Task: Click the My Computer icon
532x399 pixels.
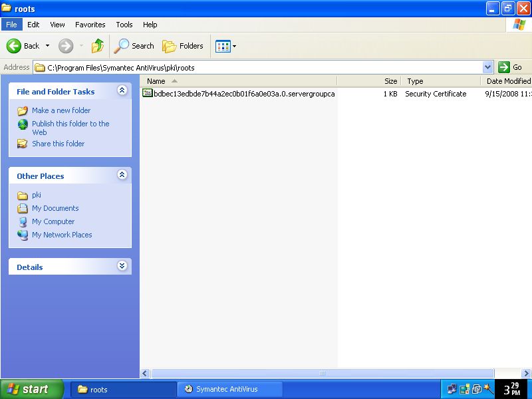Action: [x=23, y=222]
